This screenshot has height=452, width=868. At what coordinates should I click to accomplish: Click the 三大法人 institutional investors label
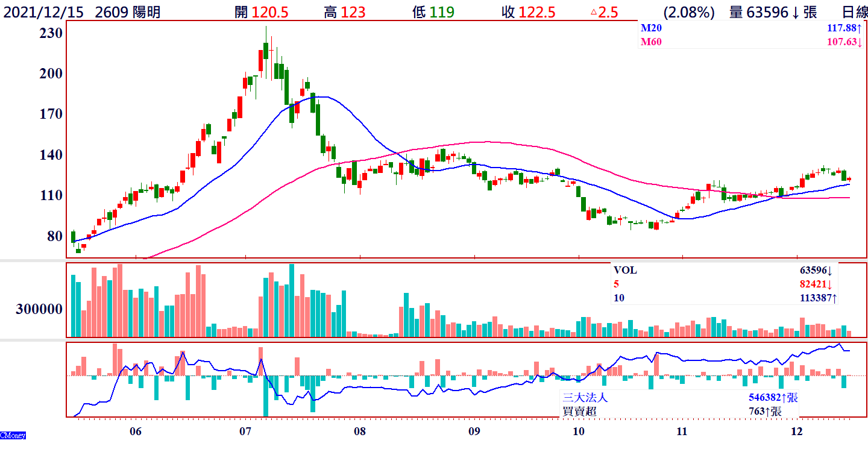pyautogui.click(x=585, y=398)
